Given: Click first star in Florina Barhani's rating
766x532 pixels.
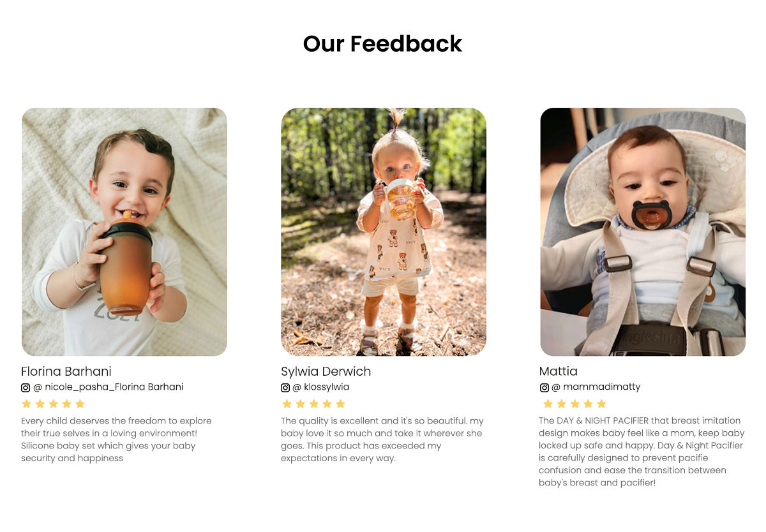Looking at the screenshot, I should pos(26,404).
